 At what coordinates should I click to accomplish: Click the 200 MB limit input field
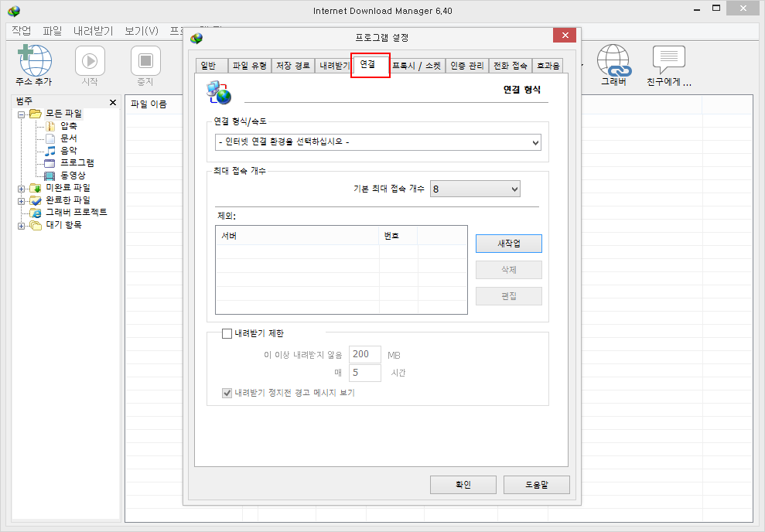(x=365, y=354)
